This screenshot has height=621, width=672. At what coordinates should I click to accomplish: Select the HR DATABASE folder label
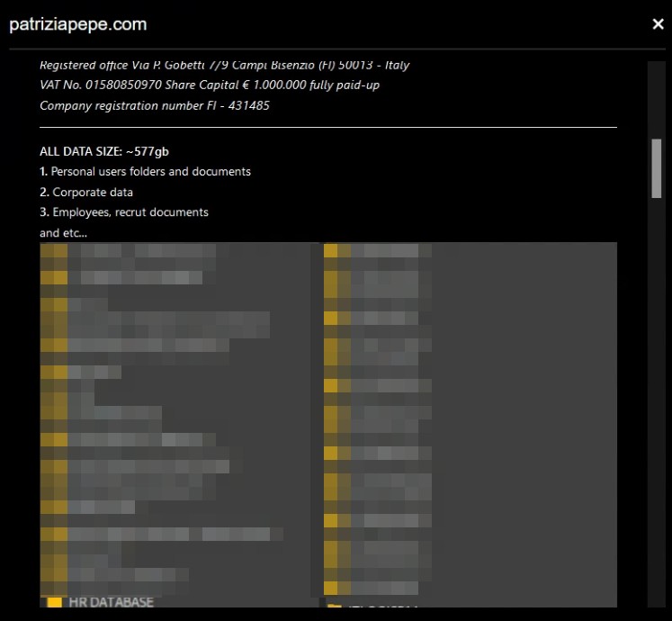click(x=111, y=602)
